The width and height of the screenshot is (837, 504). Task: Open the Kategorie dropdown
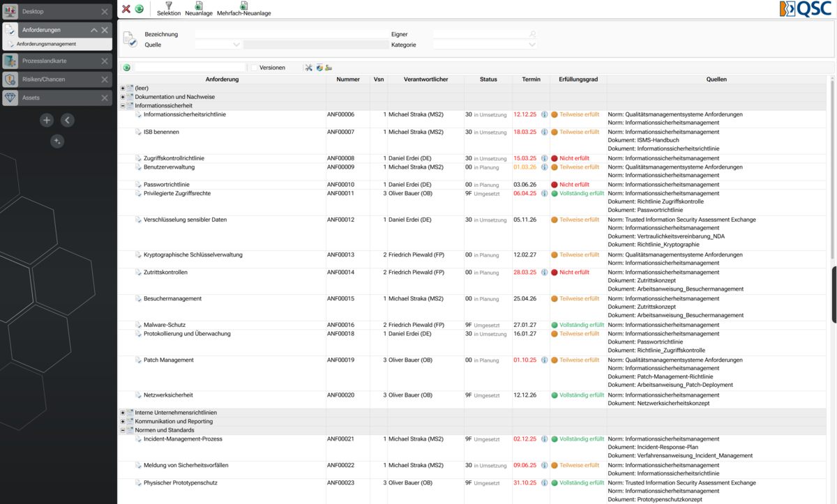532,45
